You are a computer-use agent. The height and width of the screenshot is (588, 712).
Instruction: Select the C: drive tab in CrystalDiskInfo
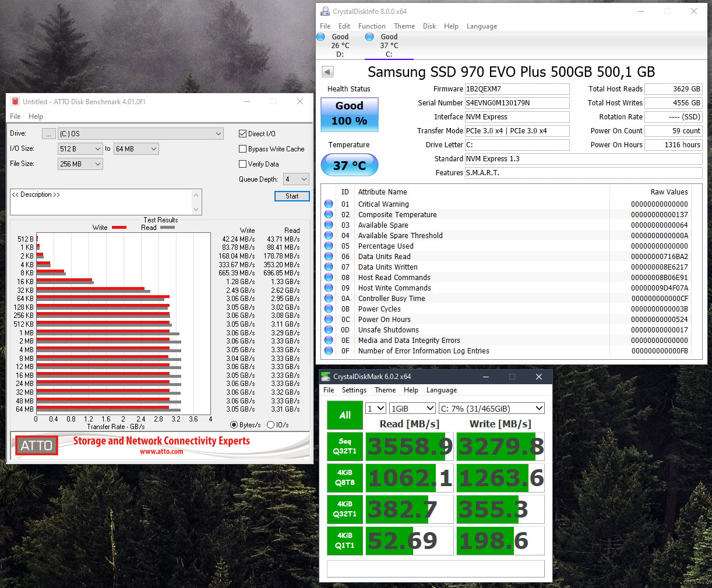point(389,45)
